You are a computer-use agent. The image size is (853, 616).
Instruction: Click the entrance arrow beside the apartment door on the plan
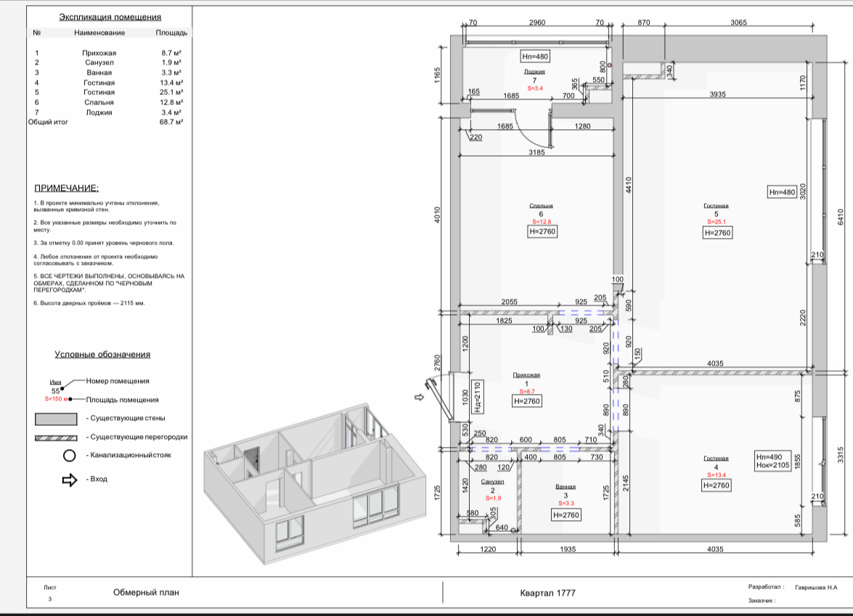pos(420,398)
